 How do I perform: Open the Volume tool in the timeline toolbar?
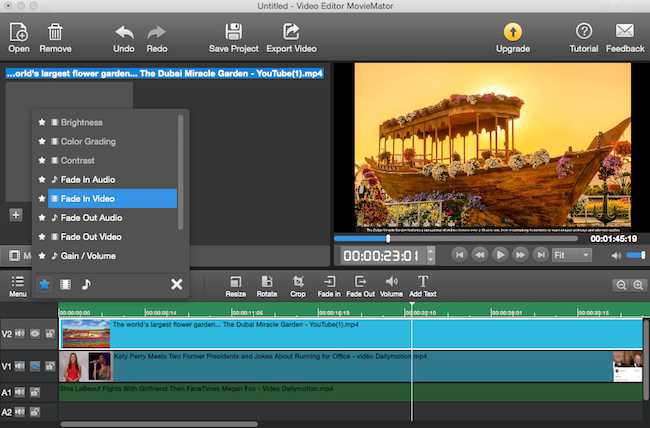(391, 286)
